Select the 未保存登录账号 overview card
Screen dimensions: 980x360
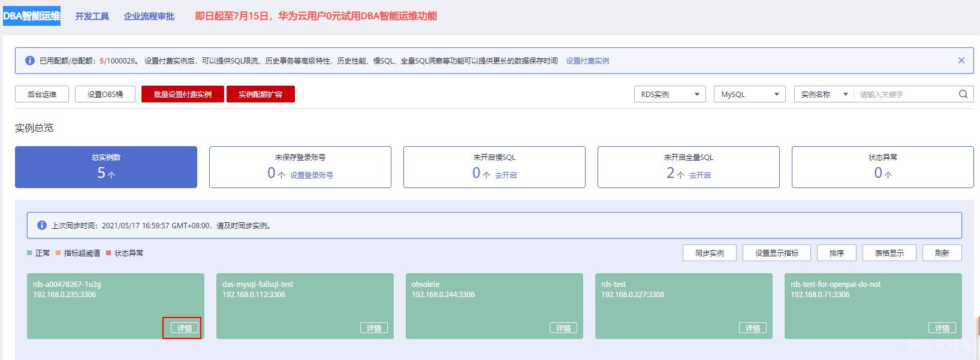[x=300, y=167]
